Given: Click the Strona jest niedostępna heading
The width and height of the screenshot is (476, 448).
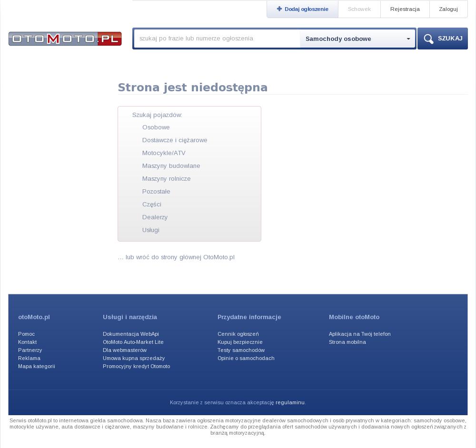Looking at the screenshot, I should 192,88.
